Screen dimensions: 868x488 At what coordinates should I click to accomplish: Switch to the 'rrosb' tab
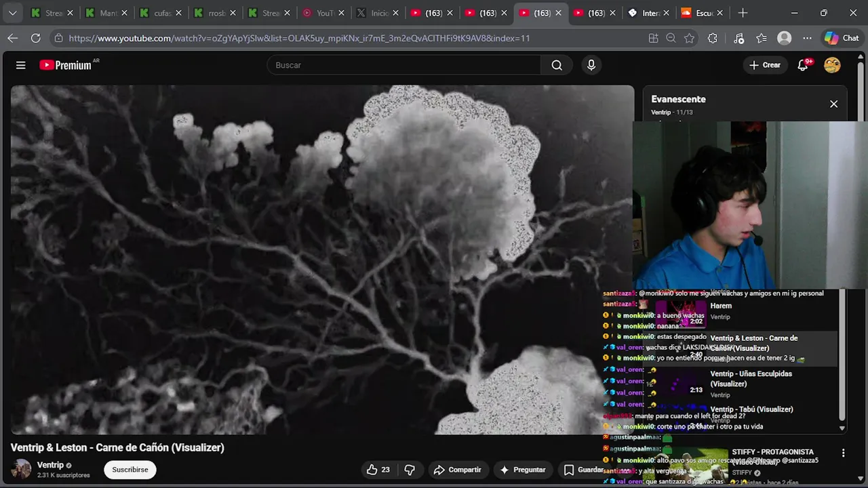pyautogui.click(x=215, y=13)
